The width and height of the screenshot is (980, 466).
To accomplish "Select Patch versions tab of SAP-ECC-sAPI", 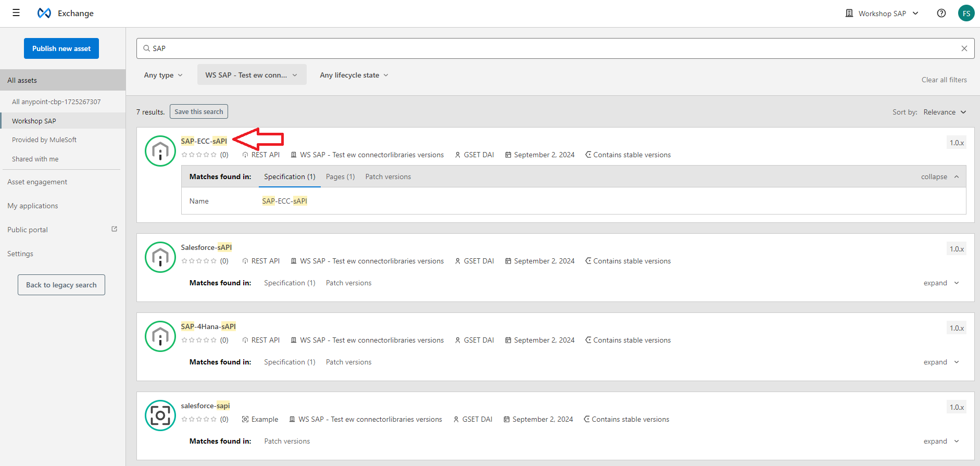I will [x=388, y=177].
